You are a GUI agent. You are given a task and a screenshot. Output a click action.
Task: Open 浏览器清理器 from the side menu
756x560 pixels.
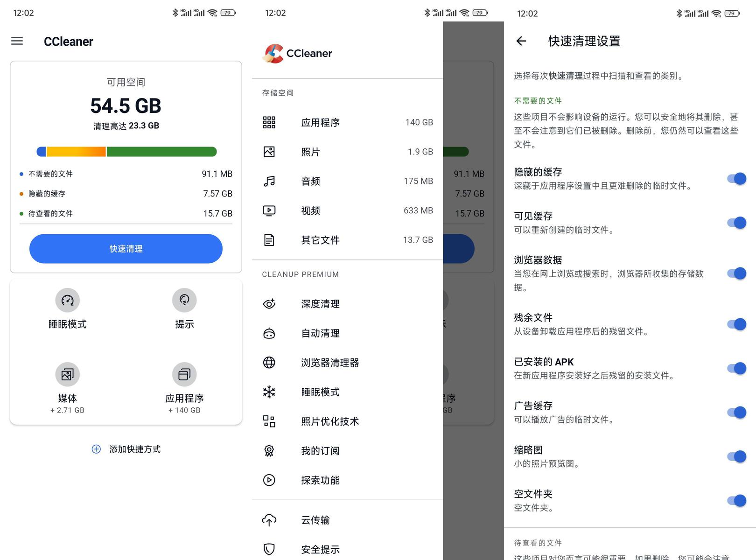coord(330,363)
